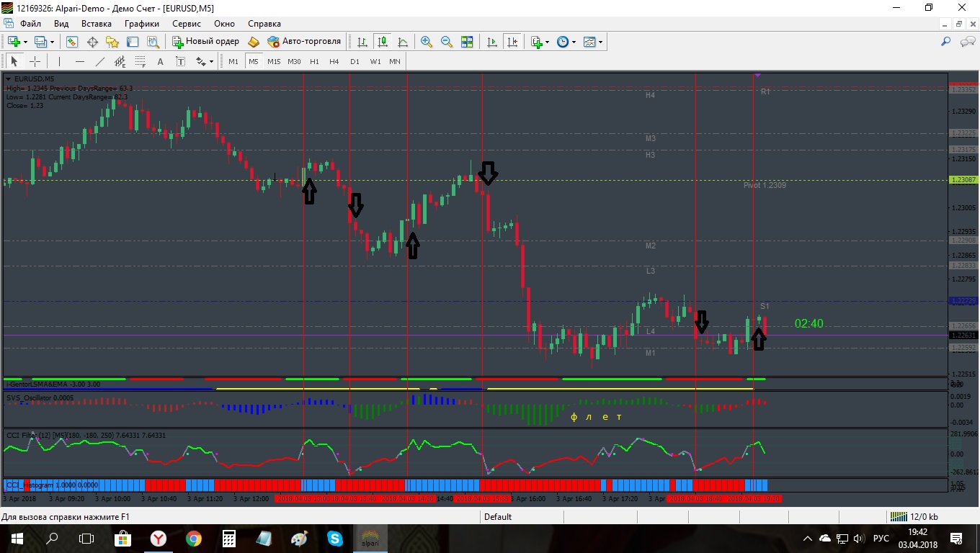This screenshot has height=553, width=980.
Task: Switch timeframe to H4
Action: tap(334, 61)
